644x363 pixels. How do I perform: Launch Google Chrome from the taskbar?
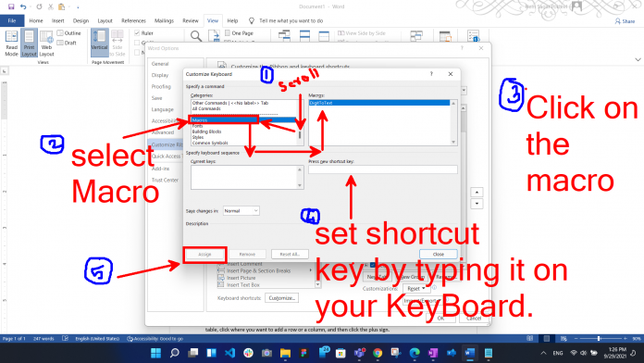click(378, 353)
